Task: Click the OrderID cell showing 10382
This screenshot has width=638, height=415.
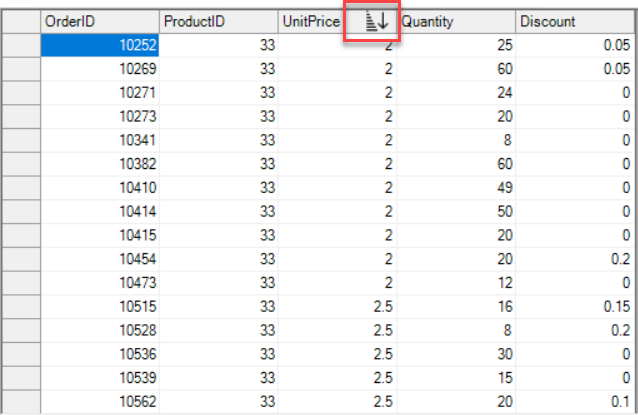Action: pos(99,164)
